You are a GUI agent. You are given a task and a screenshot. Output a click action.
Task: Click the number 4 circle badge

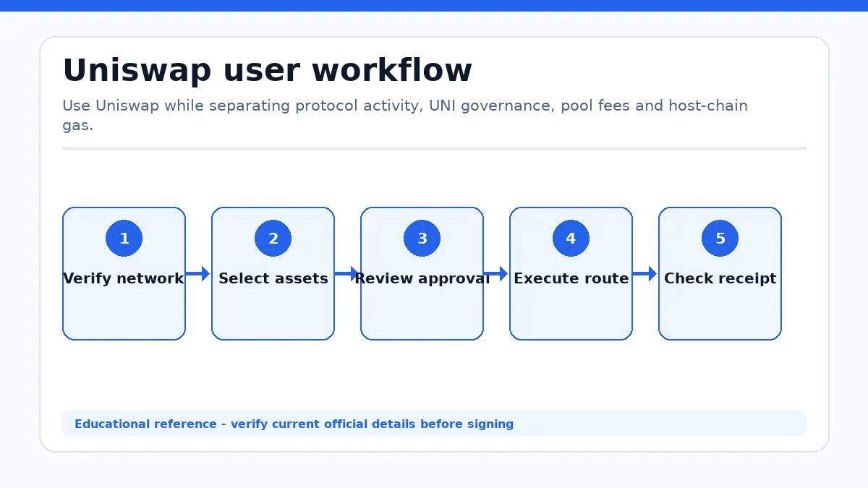(x=571, y=239)
